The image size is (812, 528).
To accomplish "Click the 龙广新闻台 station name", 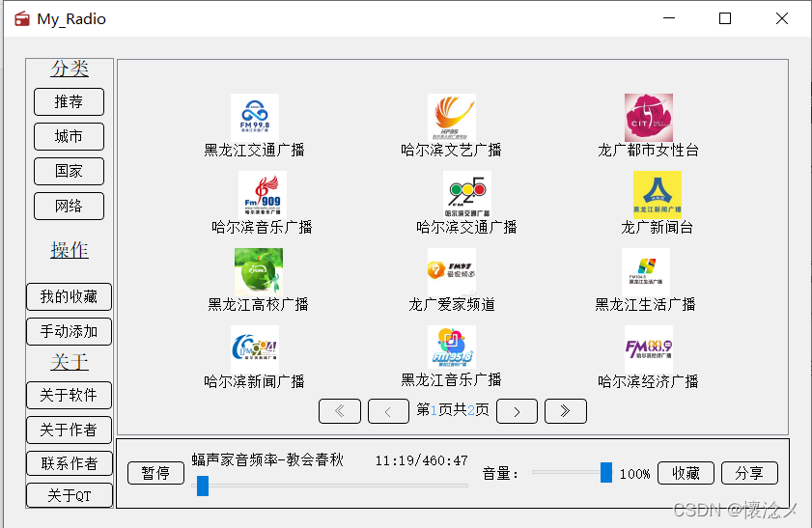I will pos(658,227).
